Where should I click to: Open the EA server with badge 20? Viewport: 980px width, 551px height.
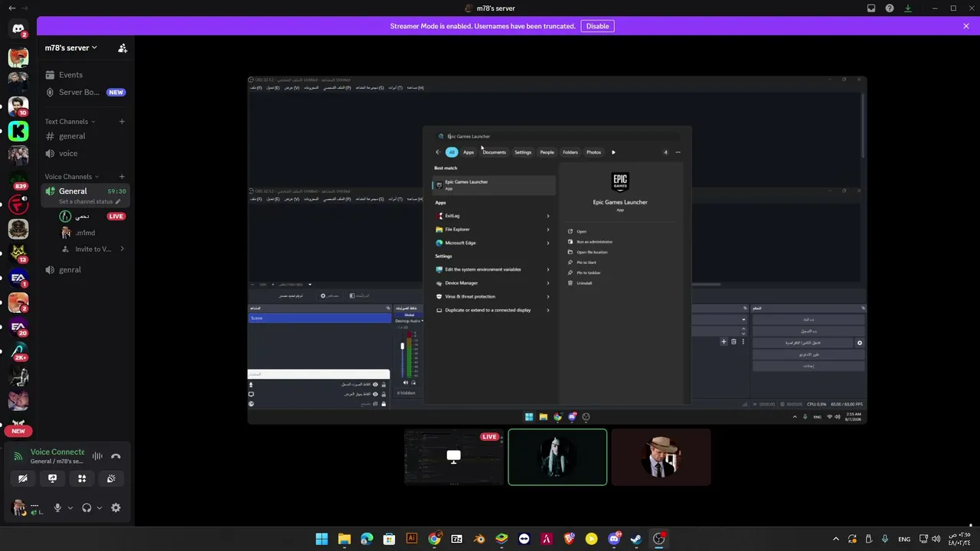18,327
